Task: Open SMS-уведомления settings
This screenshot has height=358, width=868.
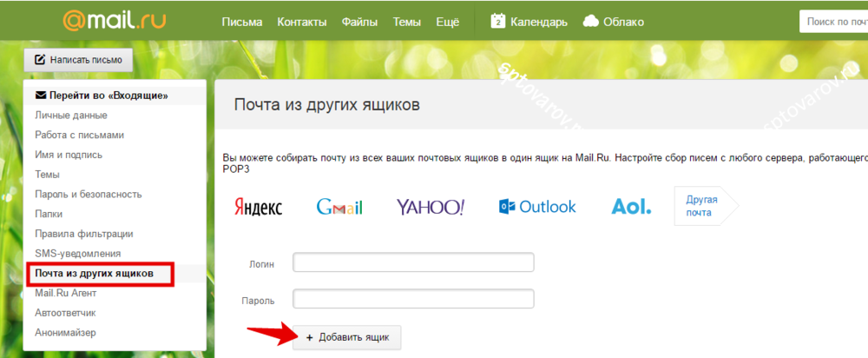Action: click(77, 253)
